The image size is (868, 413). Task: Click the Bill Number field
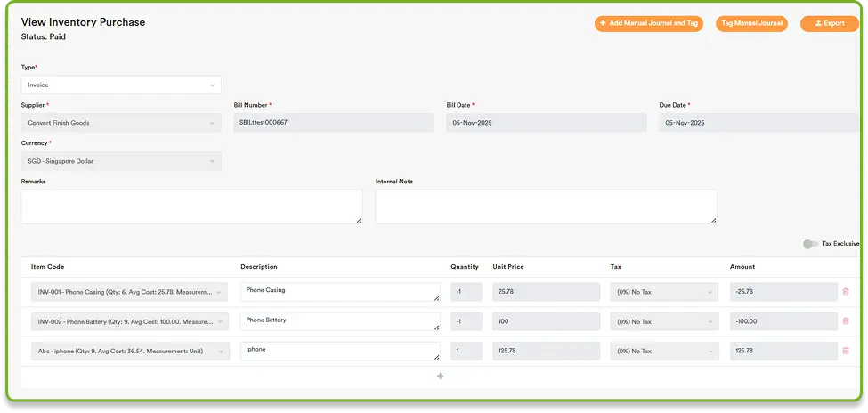(334, 123)
